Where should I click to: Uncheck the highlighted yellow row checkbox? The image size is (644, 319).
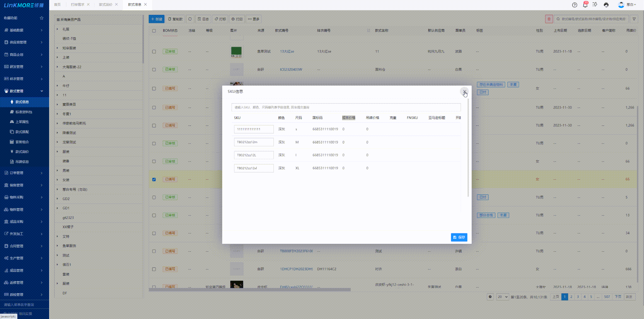click(x=154, y=179)
